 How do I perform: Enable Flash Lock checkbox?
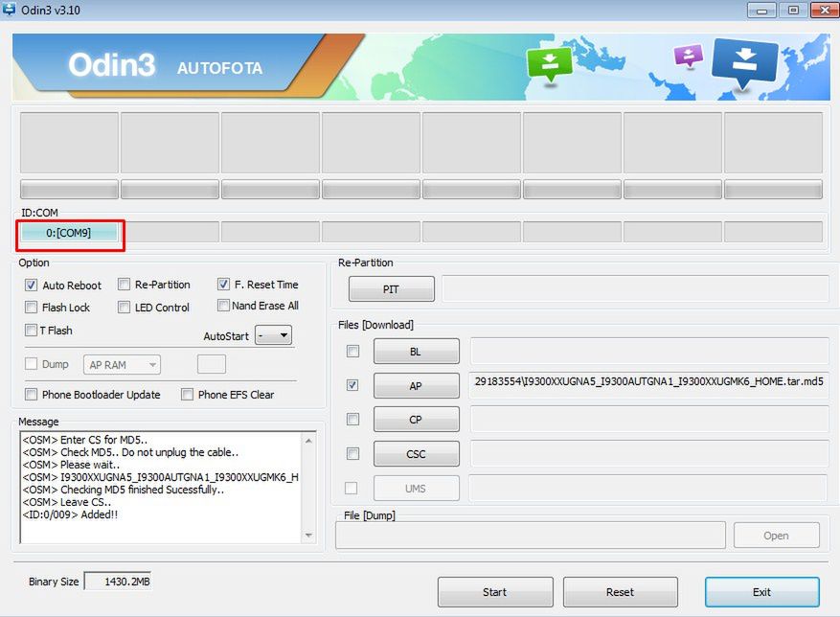31,308
